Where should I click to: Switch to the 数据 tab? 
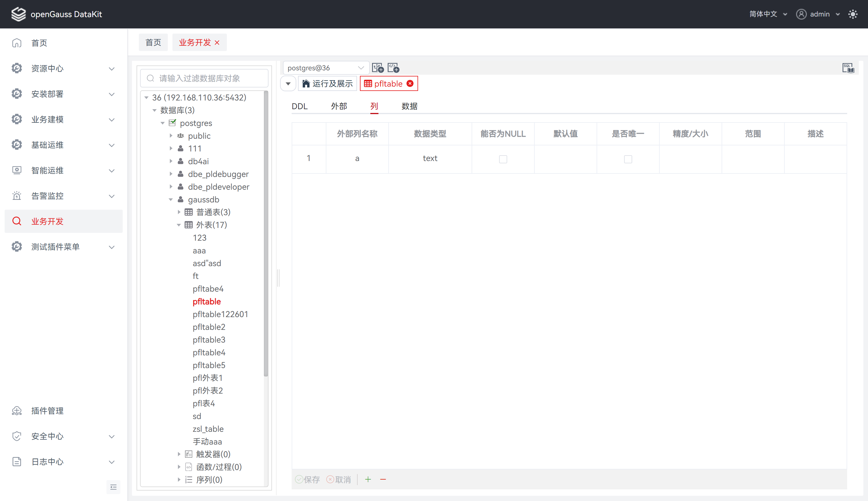[409, 106]
